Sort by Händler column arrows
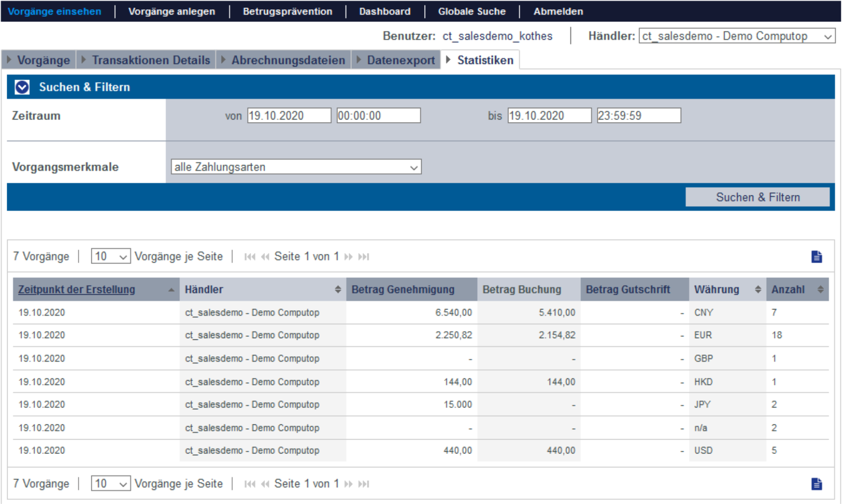This screenshot has width=845, height=504. (x=339, y=290)
